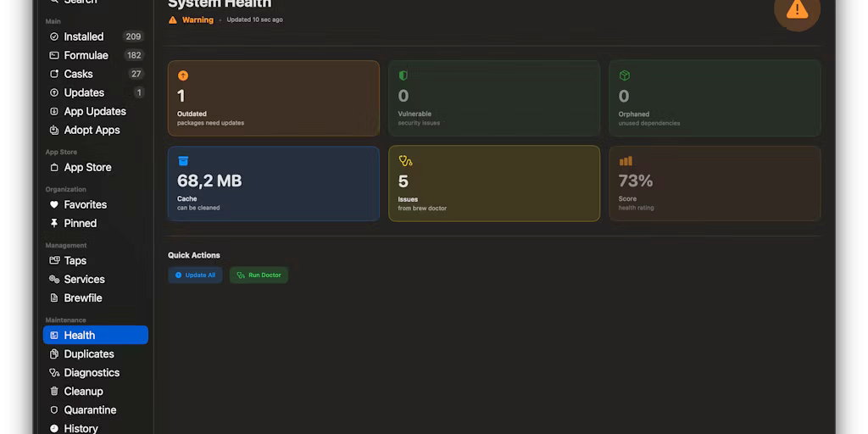Open App Store in sidebar
The image size is (868, 434).
(x=87, y=167)
